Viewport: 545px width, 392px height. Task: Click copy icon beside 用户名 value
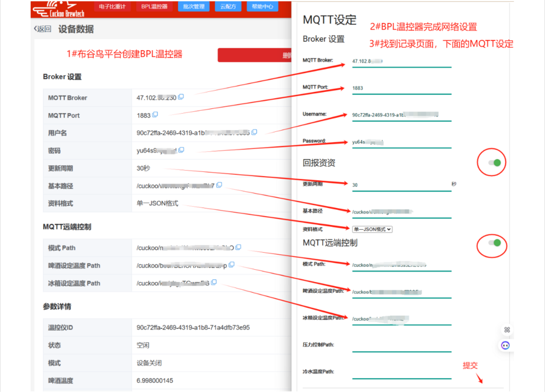pyautogui.click(x=254, y=132)
